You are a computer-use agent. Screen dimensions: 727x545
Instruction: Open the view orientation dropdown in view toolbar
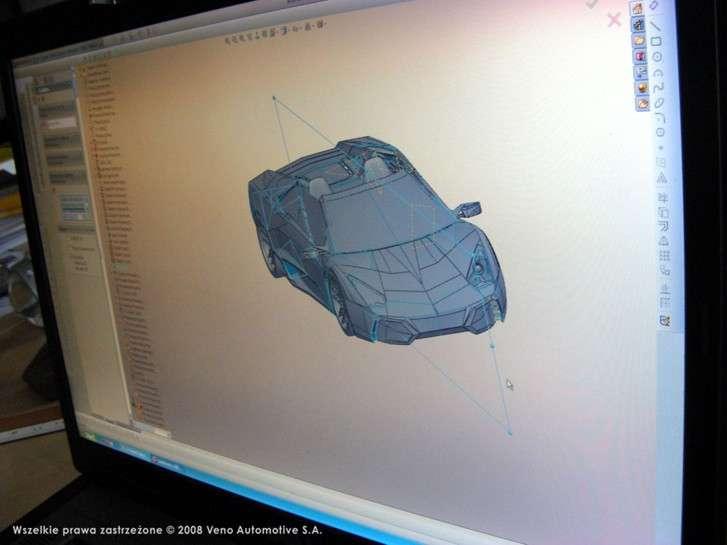pyautogui.click(x=287, y=32)
